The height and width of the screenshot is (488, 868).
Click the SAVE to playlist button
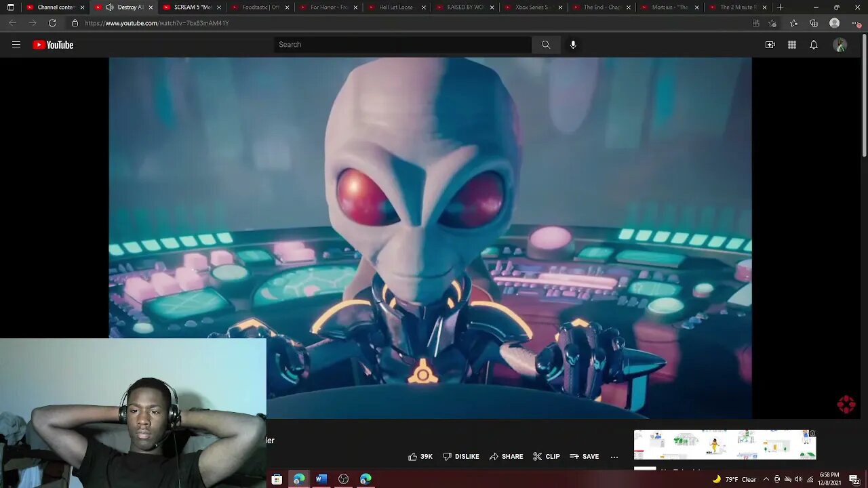585,457
